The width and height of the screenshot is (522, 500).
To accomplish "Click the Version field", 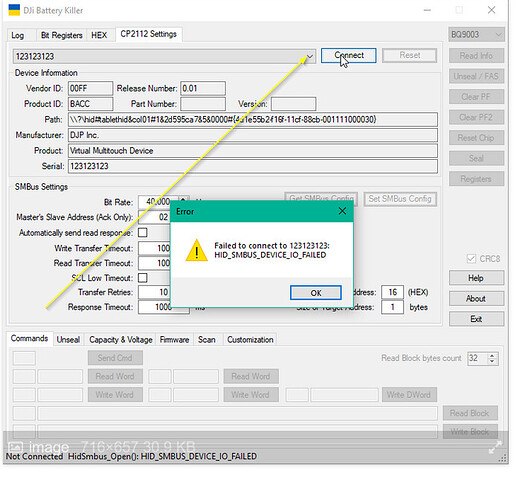I will click(x=293, y=104).
